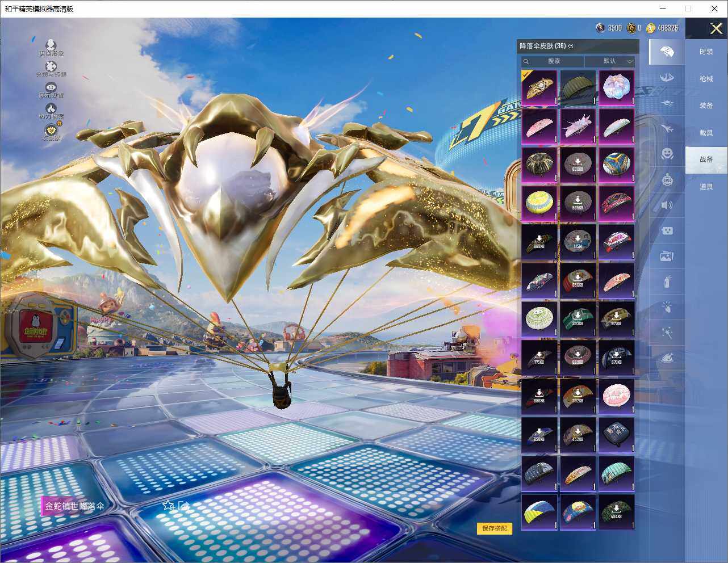Open the picture gallery category icon
Screen dimensions: 728x563
tap(667, 256)
